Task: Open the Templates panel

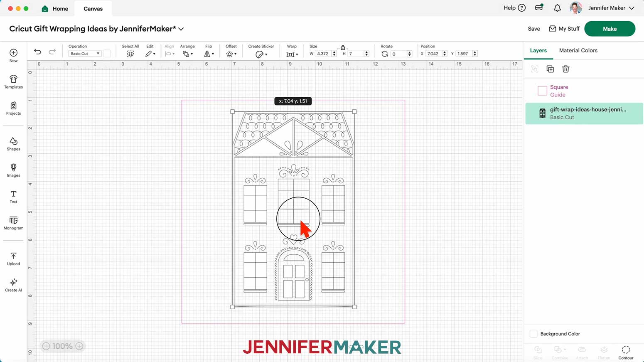Action: point(13,82)
